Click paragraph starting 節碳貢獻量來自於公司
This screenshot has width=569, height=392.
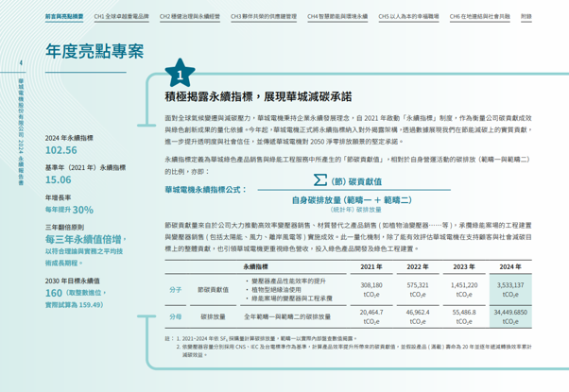349,237
